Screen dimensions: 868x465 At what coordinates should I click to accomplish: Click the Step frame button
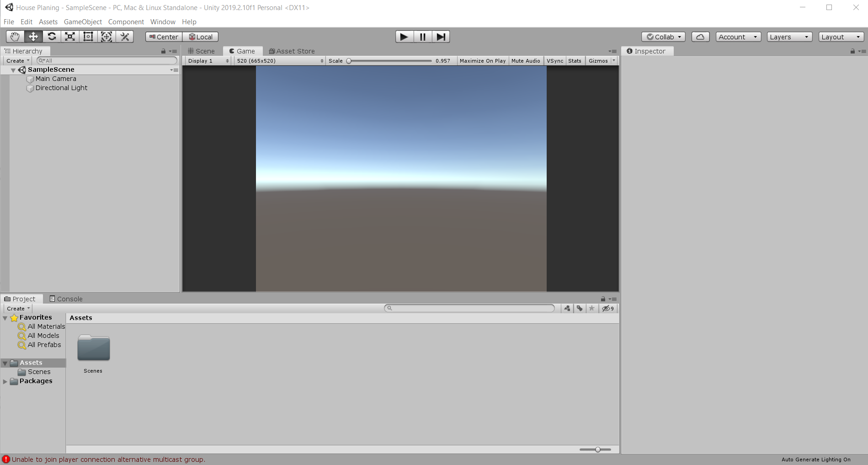point(441,37)
